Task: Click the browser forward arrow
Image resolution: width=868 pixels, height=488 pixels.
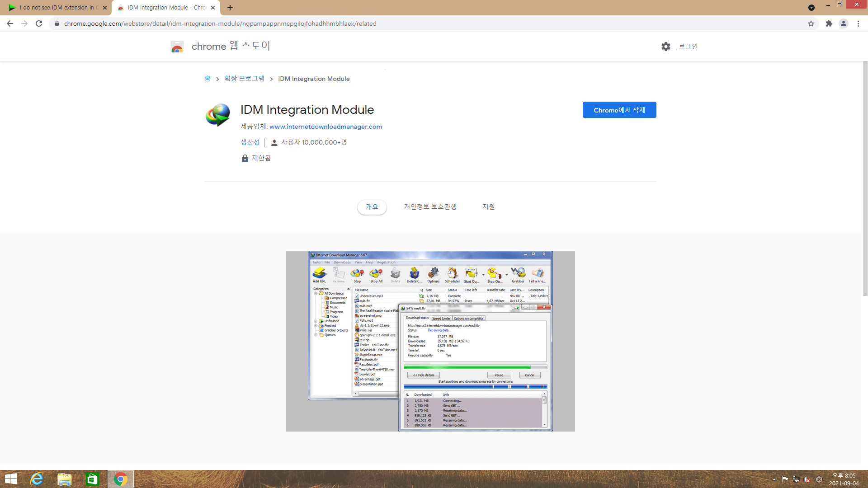Action: point(24,23)
